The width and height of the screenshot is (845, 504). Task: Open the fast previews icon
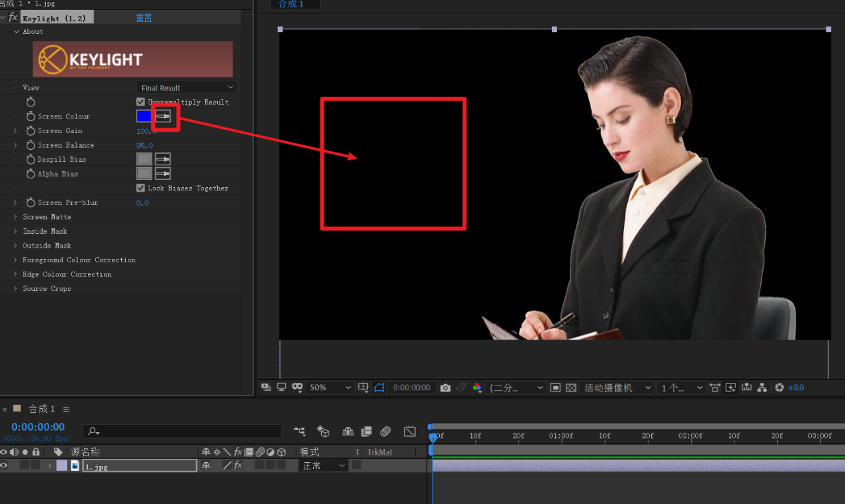(x=731, y=387)
